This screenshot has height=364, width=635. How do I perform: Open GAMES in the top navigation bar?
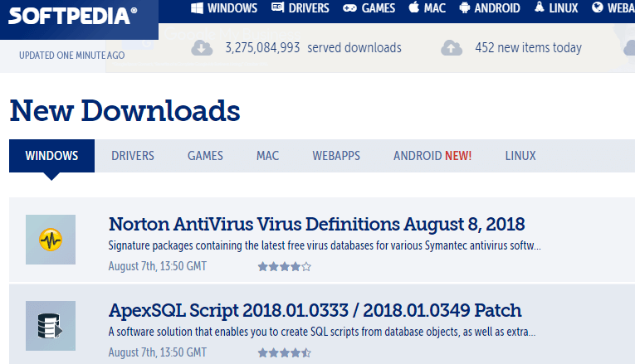[x=378, y=8]
